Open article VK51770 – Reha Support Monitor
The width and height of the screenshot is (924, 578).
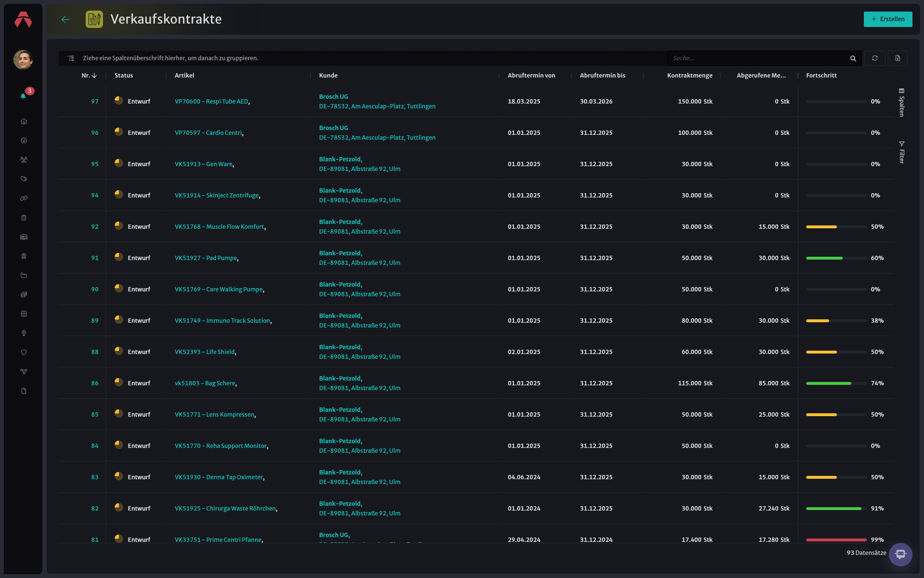[x=220, y=446]
